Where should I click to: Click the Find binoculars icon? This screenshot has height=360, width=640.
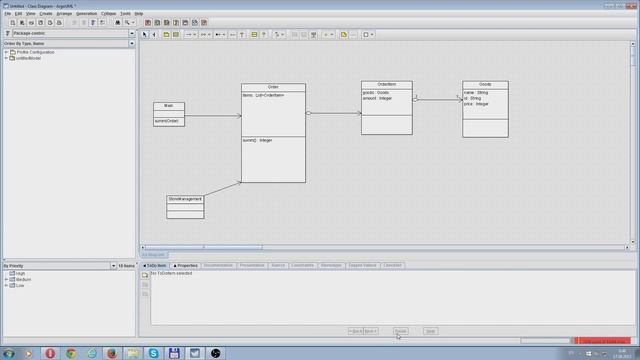tap(118, 22)
